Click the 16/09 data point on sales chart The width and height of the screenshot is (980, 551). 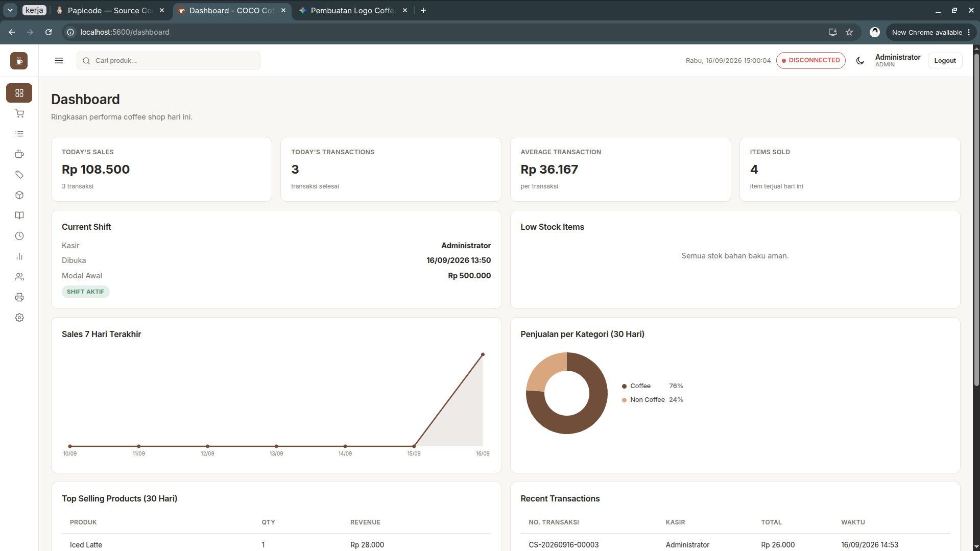click(483, 354)
